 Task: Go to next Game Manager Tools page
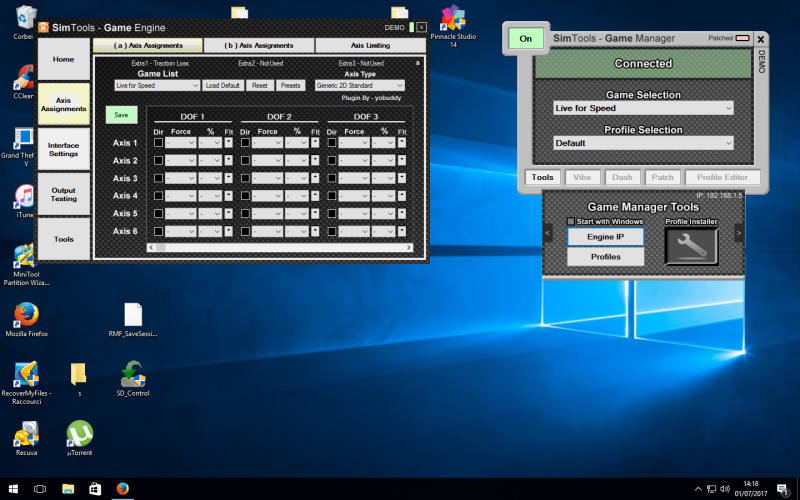click(739, 233)
